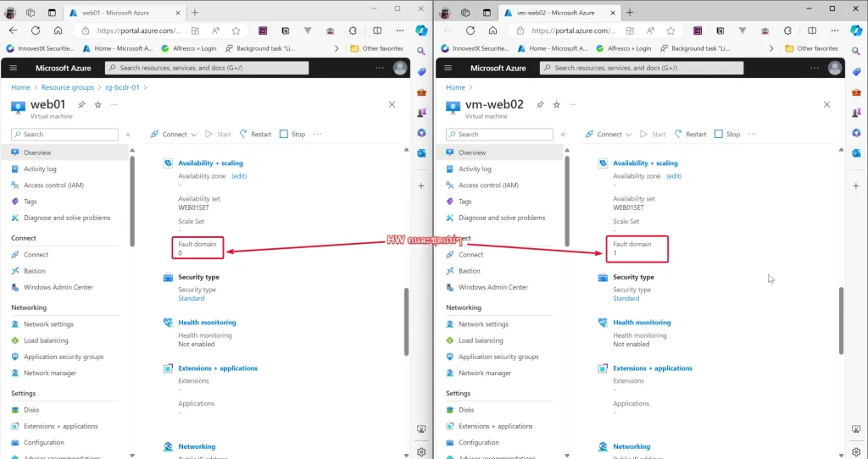The height and width of the screenshot is (459, 868).
Task: Collapse the vm-web02 resource menu with double chevron
Action: click(x=563, y=135)
